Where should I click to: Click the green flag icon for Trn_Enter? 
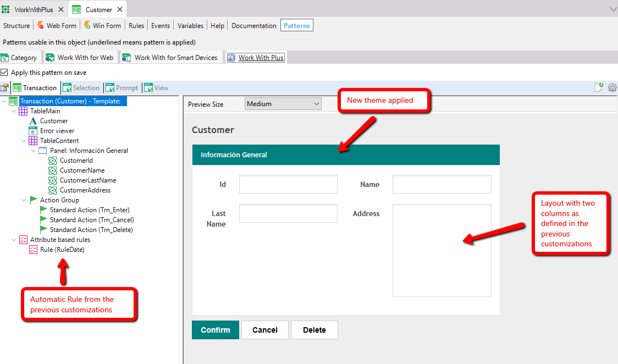click(43, 210)
